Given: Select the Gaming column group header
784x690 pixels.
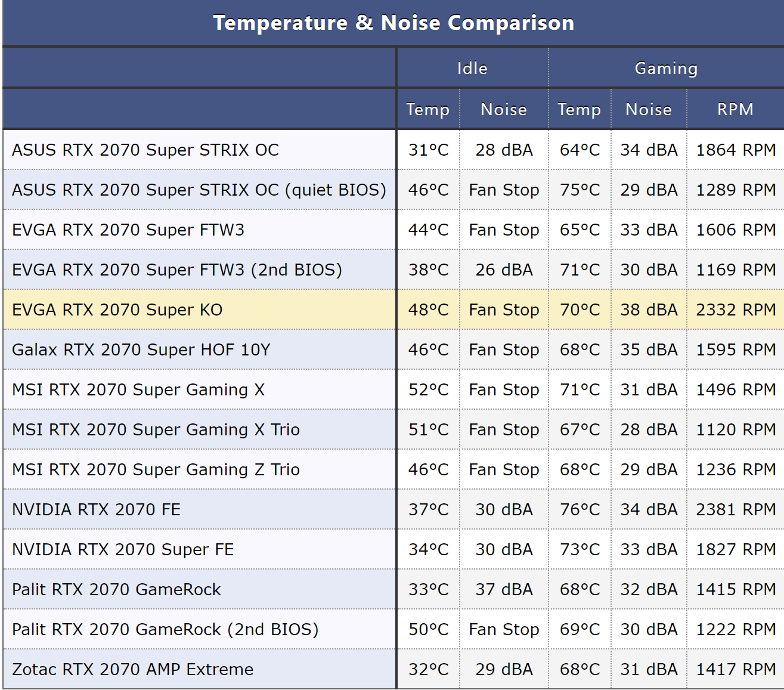Looking at the screenshot, I should (x=666, y=69).
